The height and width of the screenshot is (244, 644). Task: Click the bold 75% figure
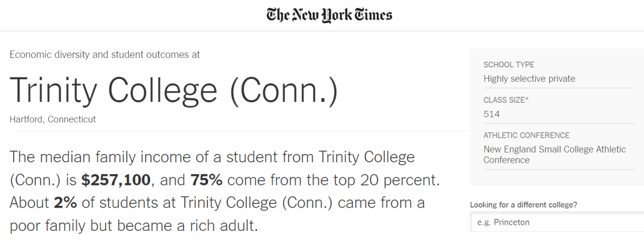(206, 180)
